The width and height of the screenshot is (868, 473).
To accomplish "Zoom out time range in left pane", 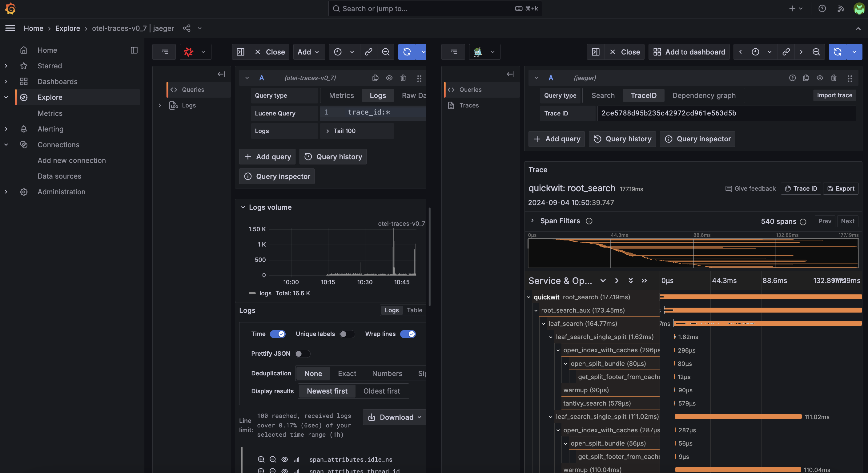I will pyautogui.click(x=385, y=52).
